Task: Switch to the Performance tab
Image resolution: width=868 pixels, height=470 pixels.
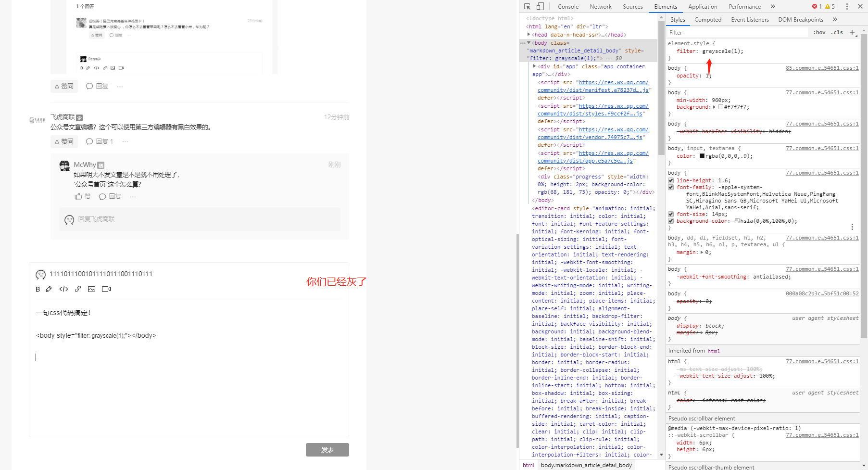Action: coord(744,7)
